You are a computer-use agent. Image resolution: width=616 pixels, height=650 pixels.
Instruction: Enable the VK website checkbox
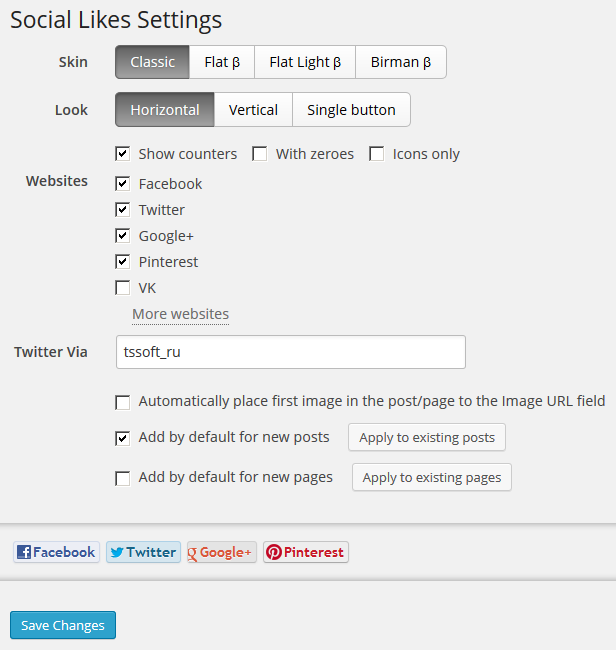point(123,288)
